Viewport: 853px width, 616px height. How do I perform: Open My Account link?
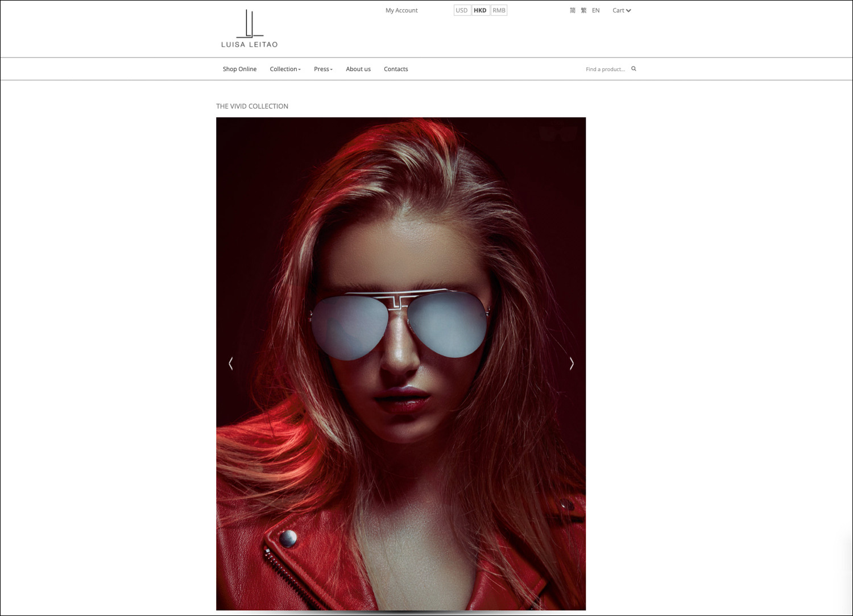click(401, 10)
